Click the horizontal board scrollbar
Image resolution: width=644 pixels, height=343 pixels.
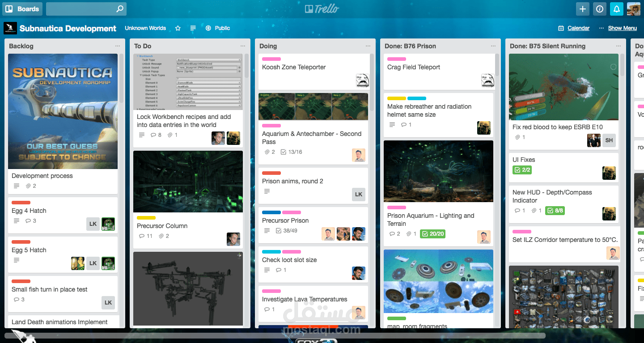click(x=275, y=335)
